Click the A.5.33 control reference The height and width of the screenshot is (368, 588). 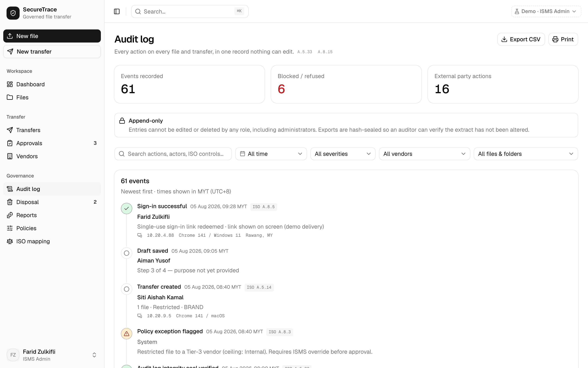[305, 52]
